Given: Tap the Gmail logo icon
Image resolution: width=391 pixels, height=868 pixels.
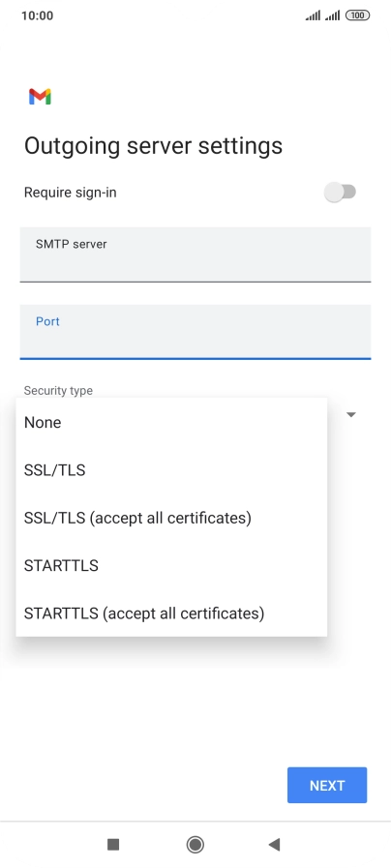Looking at the screenshot, I should (x=40, y=97).
